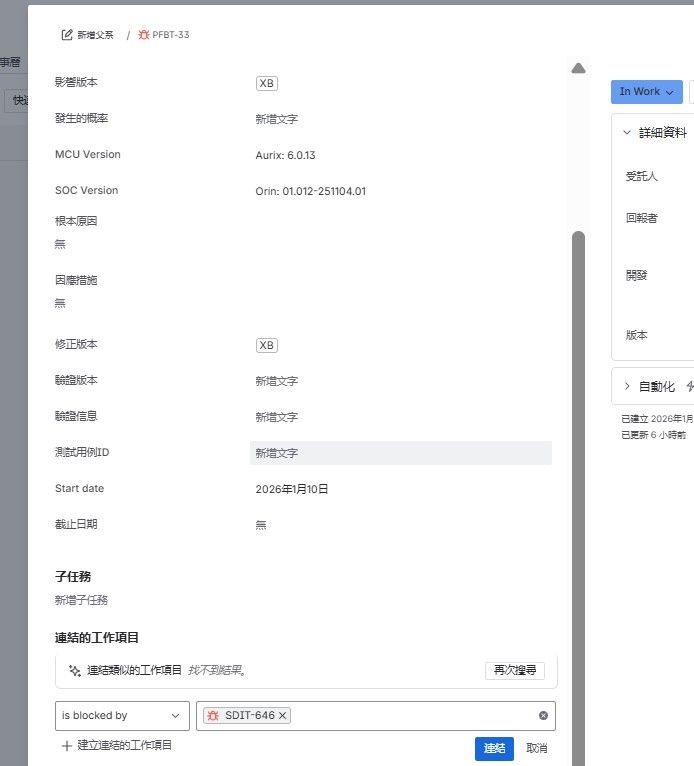Edit 發生的概率 text field
694x766 pixels.
[x=400, y=119]
